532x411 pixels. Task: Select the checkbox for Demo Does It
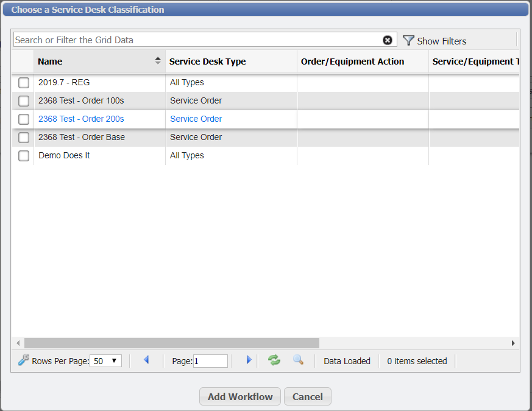click(x=23, y=156)
